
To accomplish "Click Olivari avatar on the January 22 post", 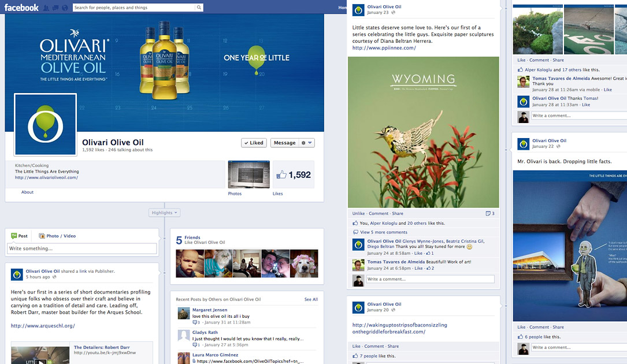I will pyautogui.click(x=524, y=144).
